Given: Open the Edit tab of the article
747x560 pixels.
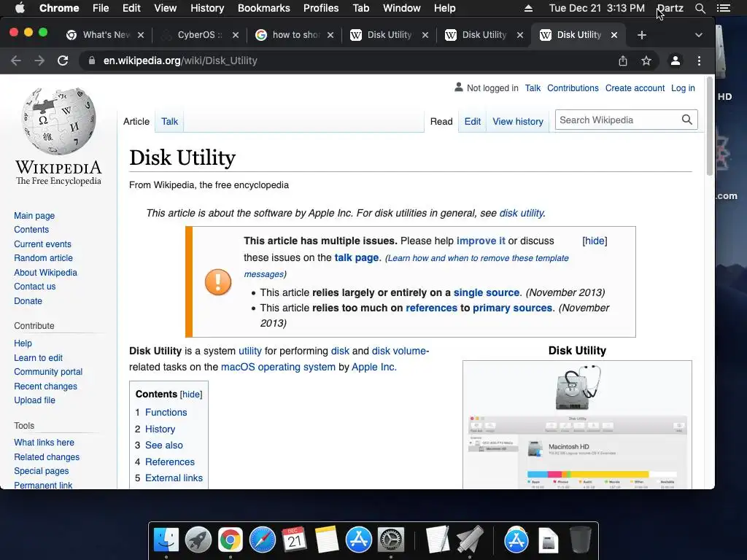Looking at the screenshot, I should pos(473,122).
